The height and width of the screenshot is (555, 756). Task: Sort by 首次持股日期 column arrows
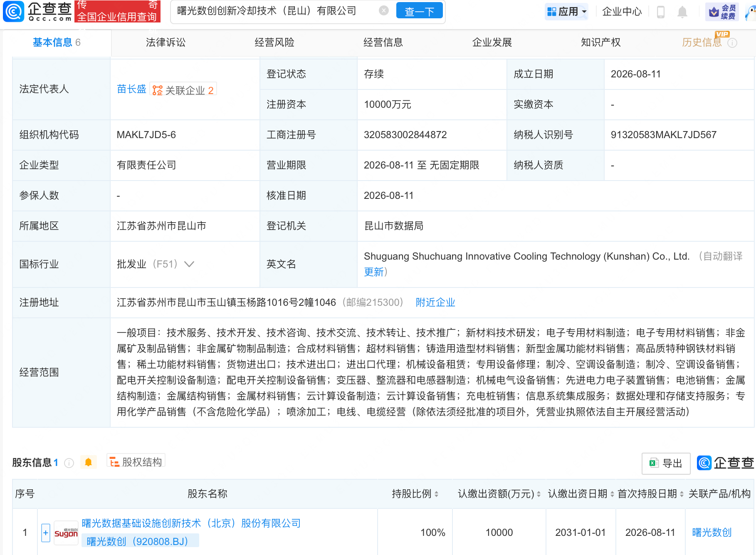(x=682, y=494)
